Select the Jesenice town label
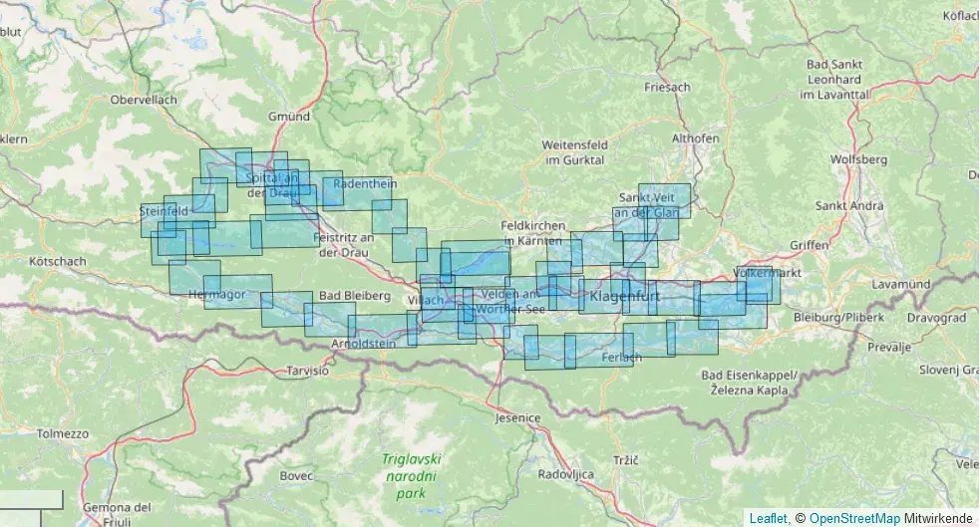This screenshot has height=527, width=980. (517, 417)
